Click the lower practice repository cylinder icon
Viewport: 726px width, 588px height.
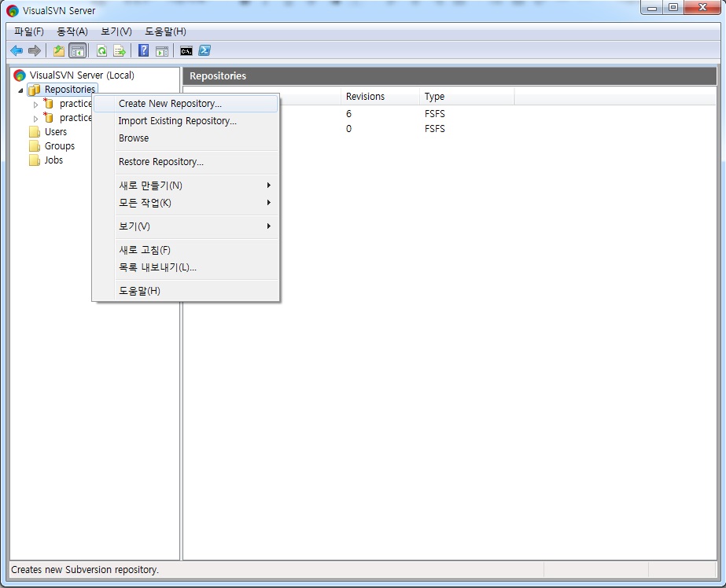click(48, 117)
